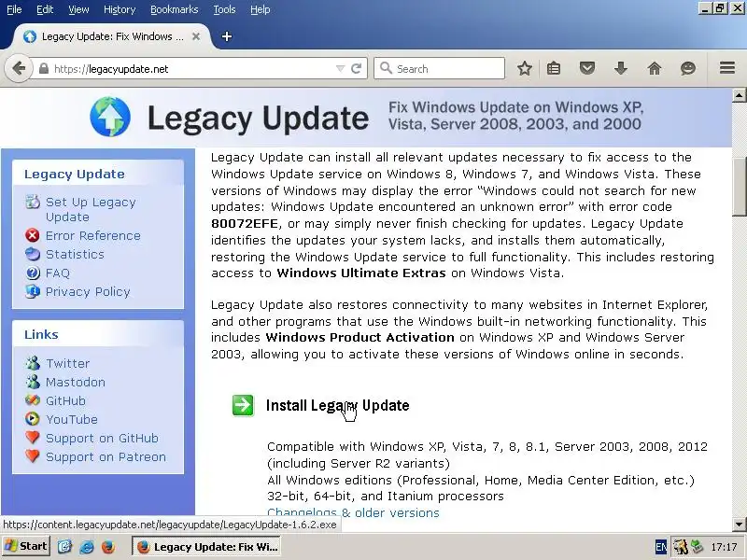Go to Home page icon
The height and width of the screenshot is (560, 747).
click(655, 68)
